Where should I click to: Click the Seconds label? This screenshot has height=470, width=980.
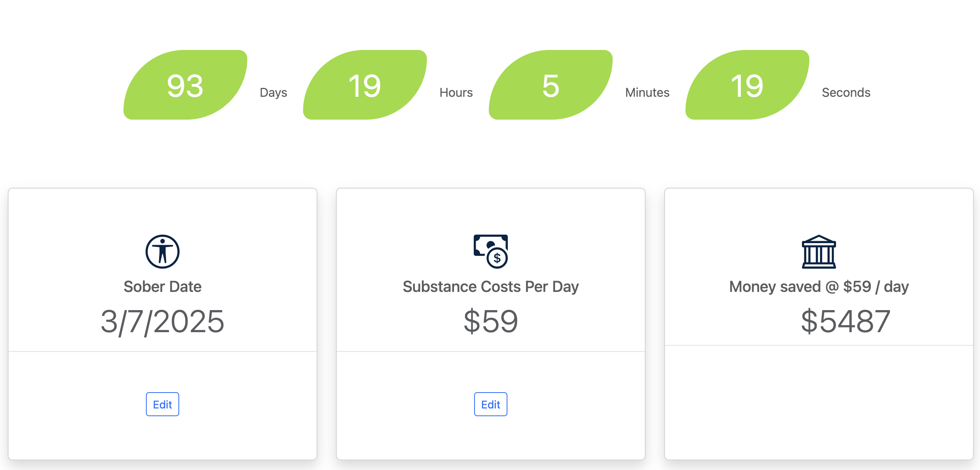(x=846, y=93)
